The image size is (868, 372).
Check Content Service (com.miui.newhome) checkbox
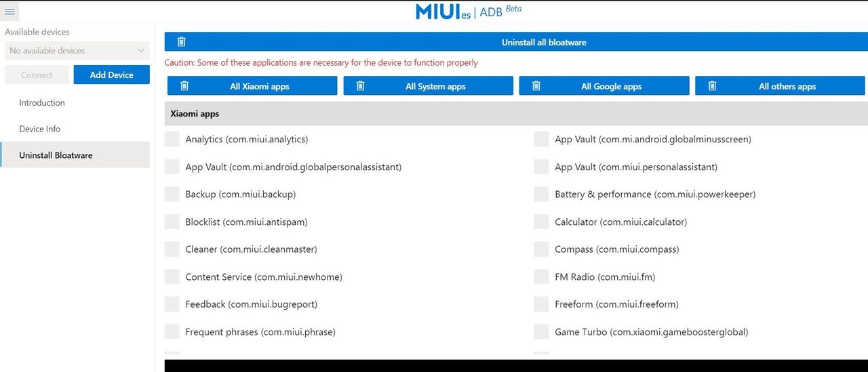coord(172,276)
